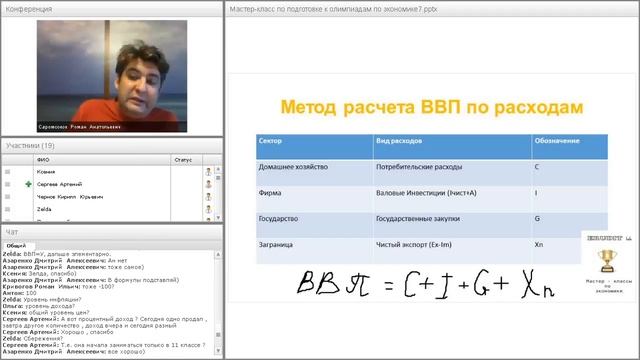Click the Участники (19) panel header

click(112, 146)
